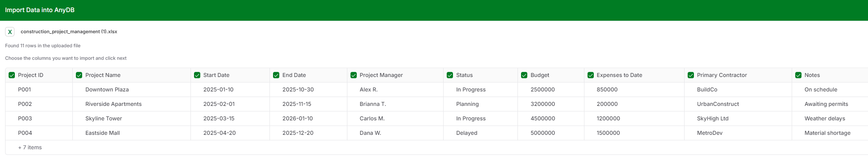Viewport: 868px width, 161px height.
Task: Select the Downtown Plaza cell
Action: coord(107,89)
